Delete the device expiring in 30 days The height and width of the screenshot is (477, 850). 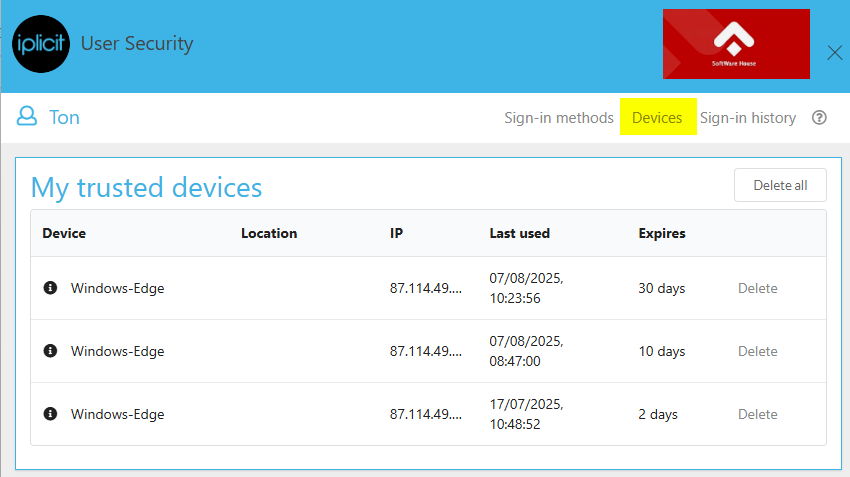tap(757, 288)
